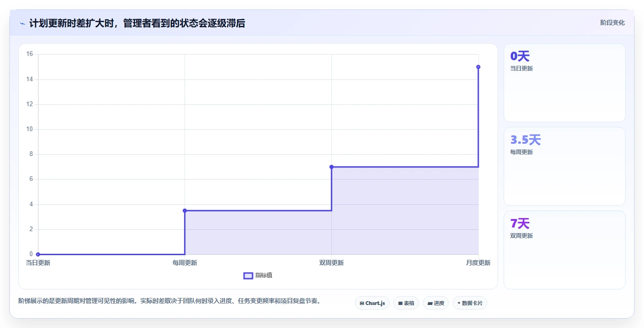This screenshot has height=328, width=644.
Task: Click y-axis value 4
Action: click(31, 204)
